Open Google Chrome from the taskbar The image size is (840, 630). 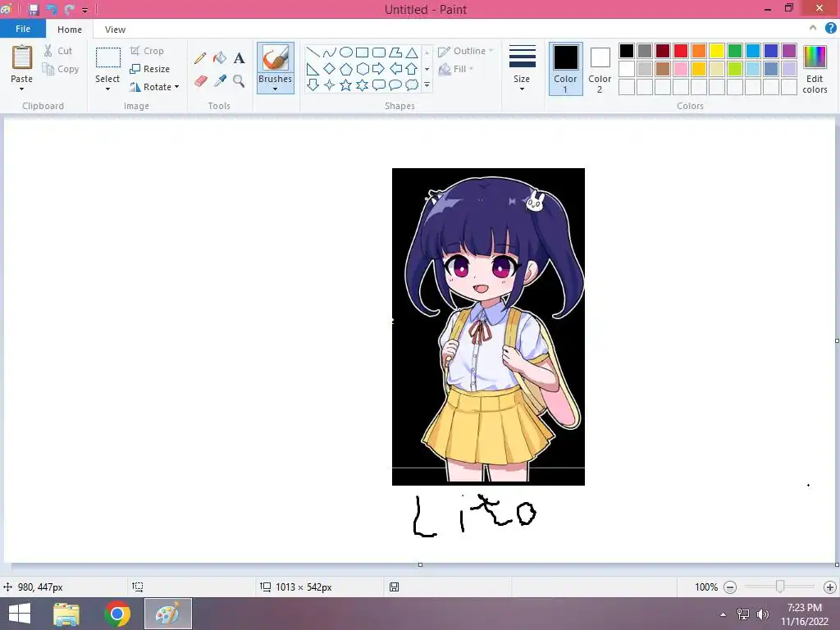click(x=116, y=614)
